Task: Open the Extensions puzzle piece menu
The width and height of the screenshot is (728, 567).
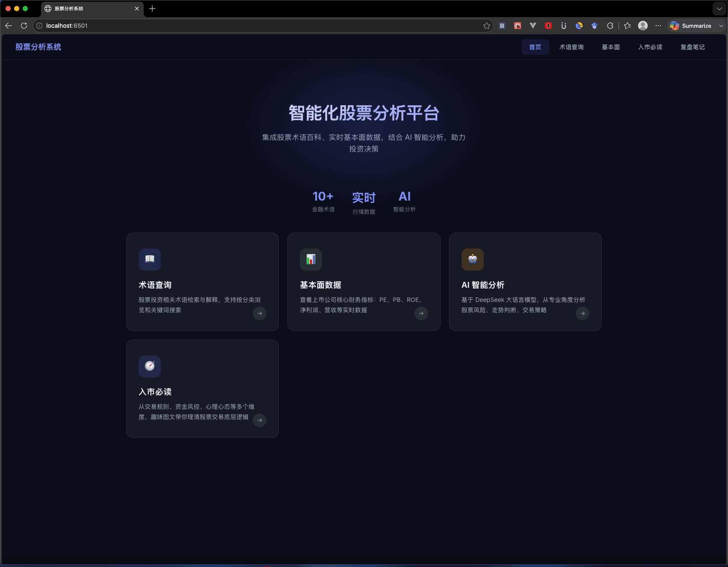Action: pos(610,26)
